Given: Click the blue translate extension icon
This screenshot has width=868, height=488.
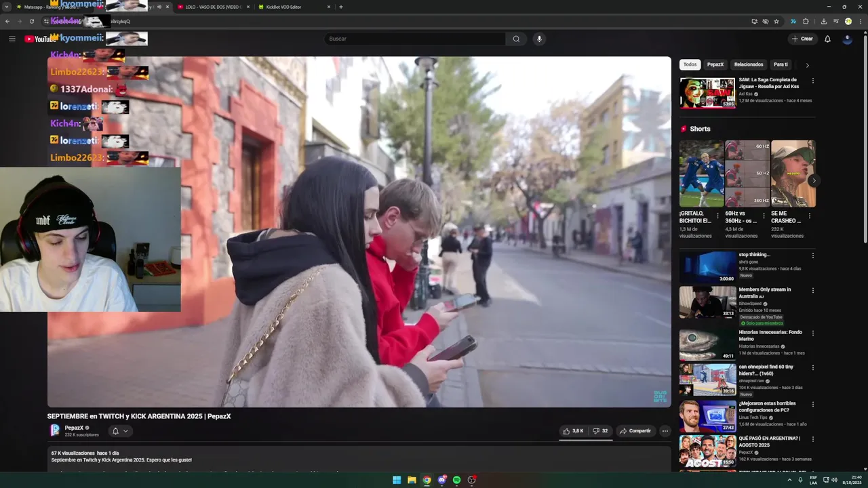Looking at the screenshot, I should point(793,21).
